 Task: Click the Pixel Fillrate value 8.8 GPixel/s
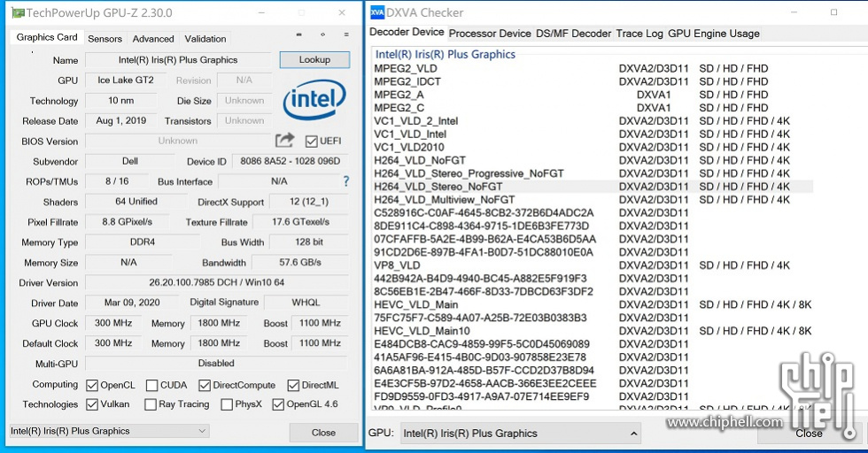127,222
